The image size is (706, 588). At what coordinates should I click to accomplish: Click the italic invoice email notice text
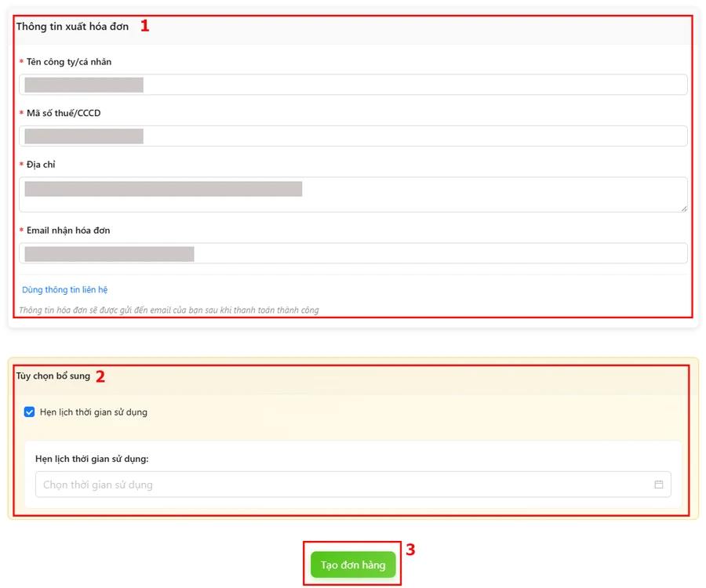169,310
